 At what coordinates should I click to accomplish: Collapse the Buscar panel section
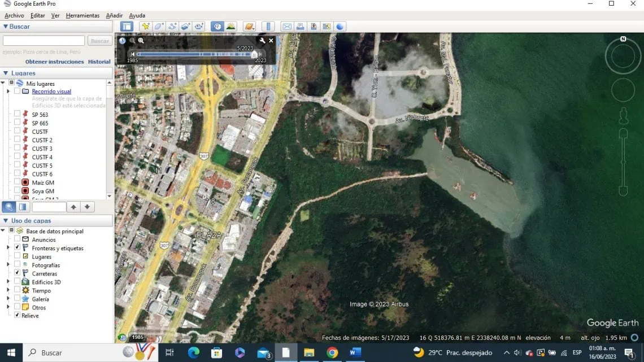click(x=6, y=27)
